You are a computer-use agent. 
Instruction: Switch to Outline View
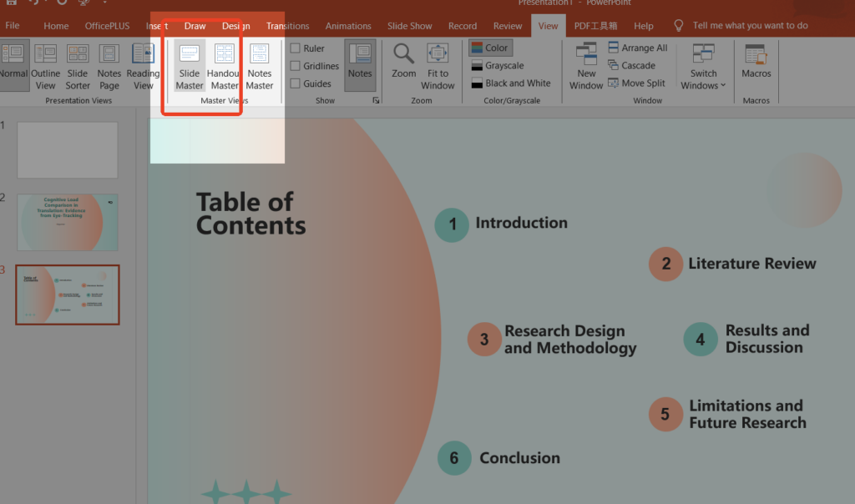pos(46,66)
